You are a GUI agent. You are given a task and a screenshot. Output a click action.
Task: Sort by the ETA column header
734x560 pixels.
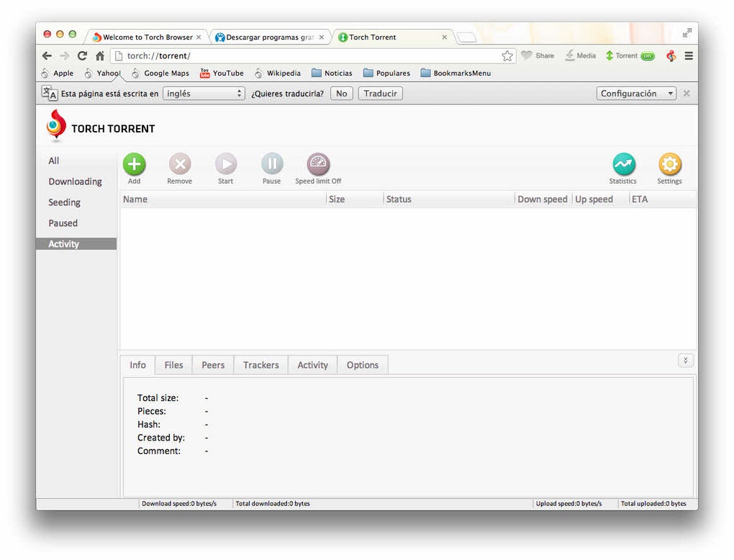click(663, 199)
